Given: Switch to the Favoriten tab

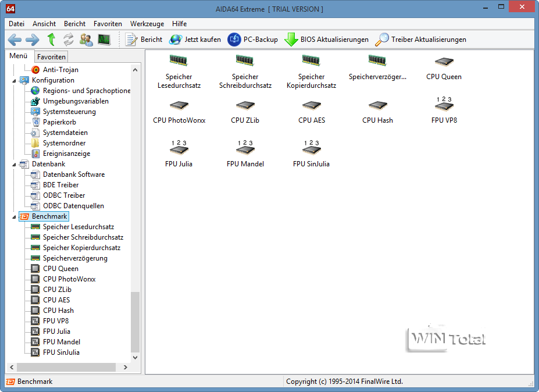Looking at the screenshot, I should [51, 57].
